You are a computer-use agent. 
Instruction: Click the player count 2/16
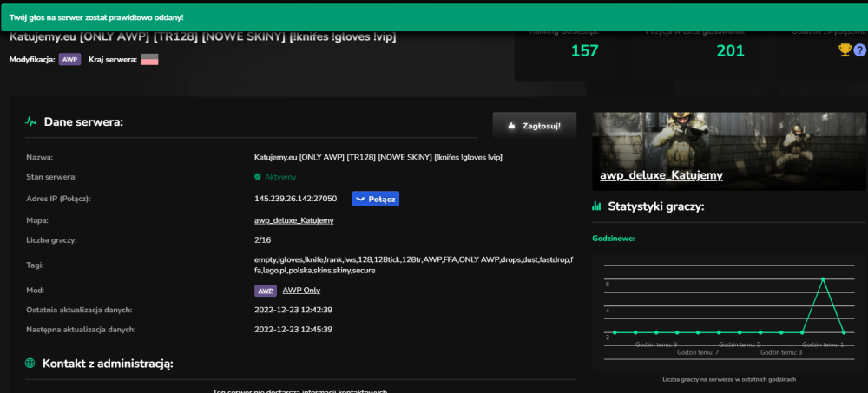(262, 240)
